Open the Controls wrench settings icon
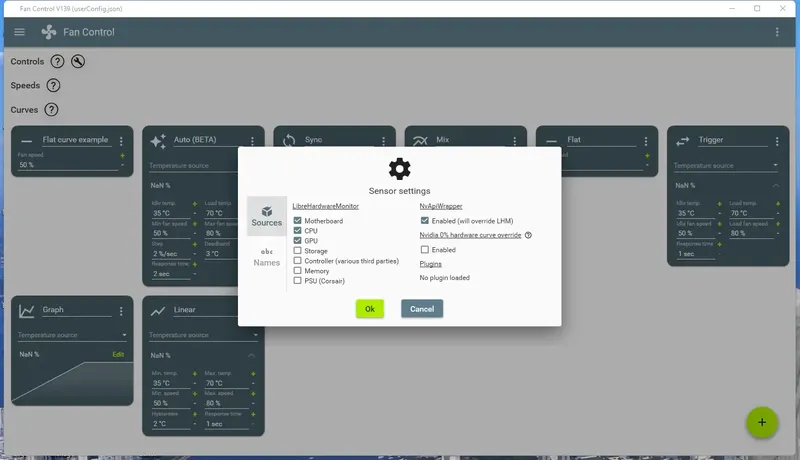The image size is (800, 460). coord(78,61)
